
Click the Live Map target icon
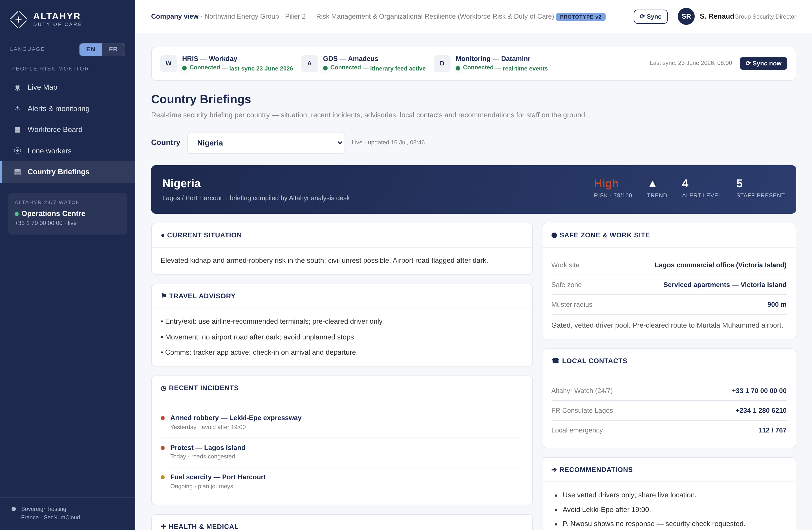tap(17, 88)
